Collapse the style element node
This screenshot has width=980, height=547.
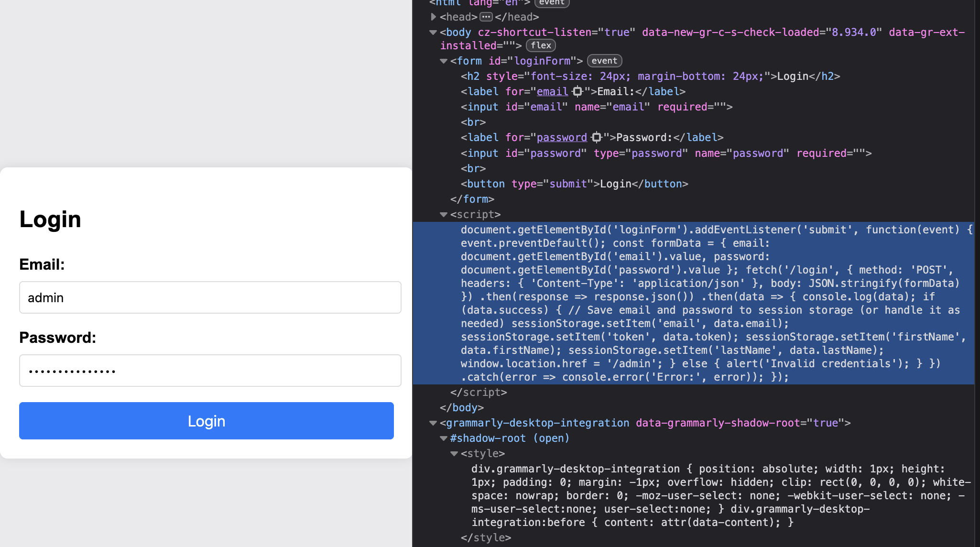(454, 454)
